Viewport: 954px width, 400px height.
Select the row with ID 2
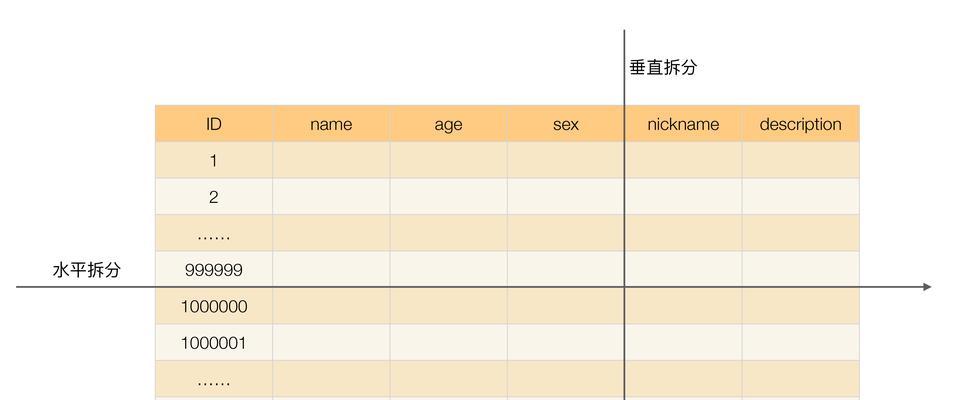pos(507,197)
